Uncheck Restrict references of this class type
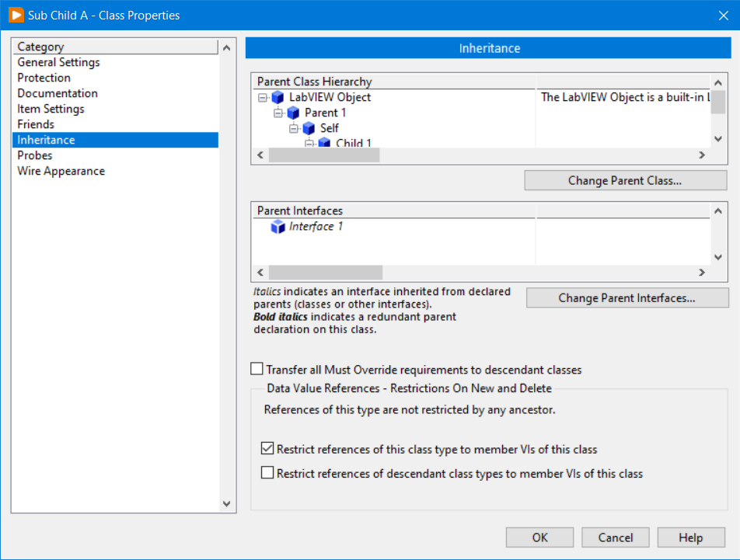Viewport: 740px width, 560px height. pyautogui.click(x=267, y=448)
